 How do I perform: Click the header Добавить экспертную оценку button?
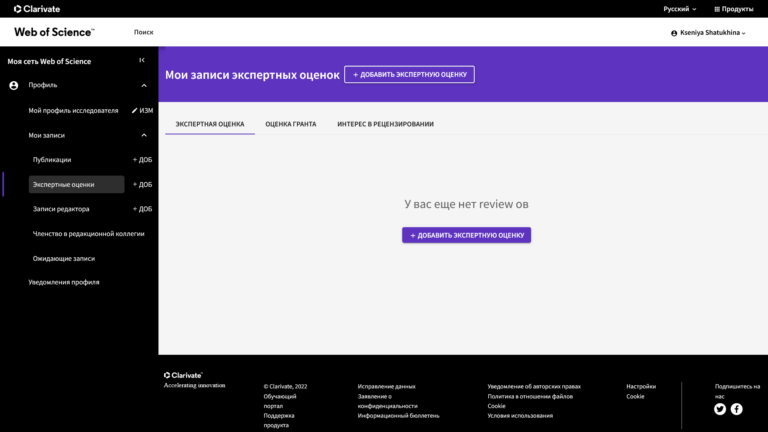409,74
